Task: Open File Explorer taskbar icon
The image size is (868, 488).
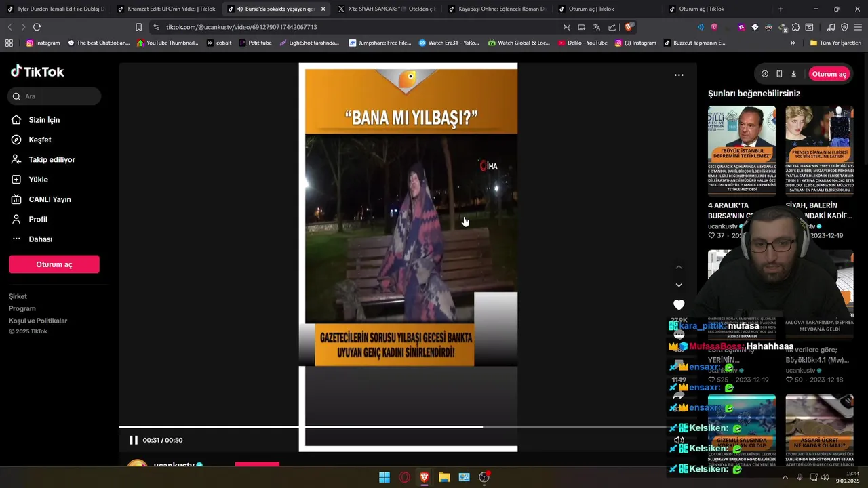Action: pos(444,477)
